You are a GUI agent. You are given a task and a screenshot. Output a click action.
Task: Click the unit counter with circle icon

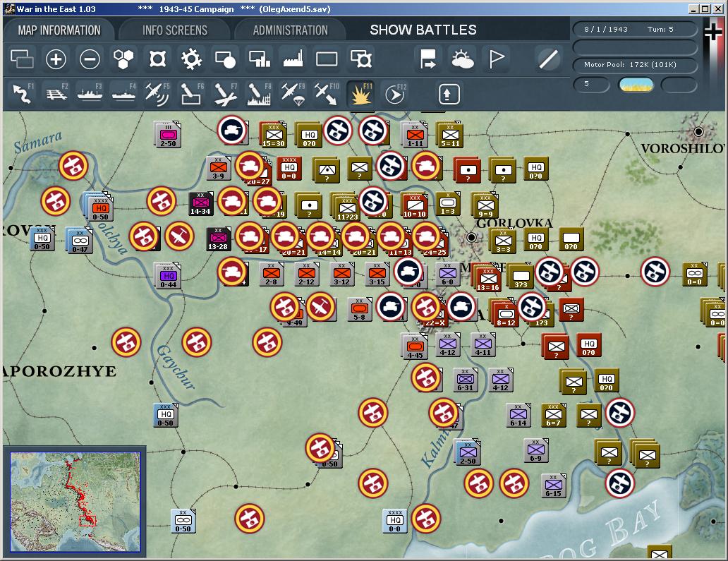225,59
